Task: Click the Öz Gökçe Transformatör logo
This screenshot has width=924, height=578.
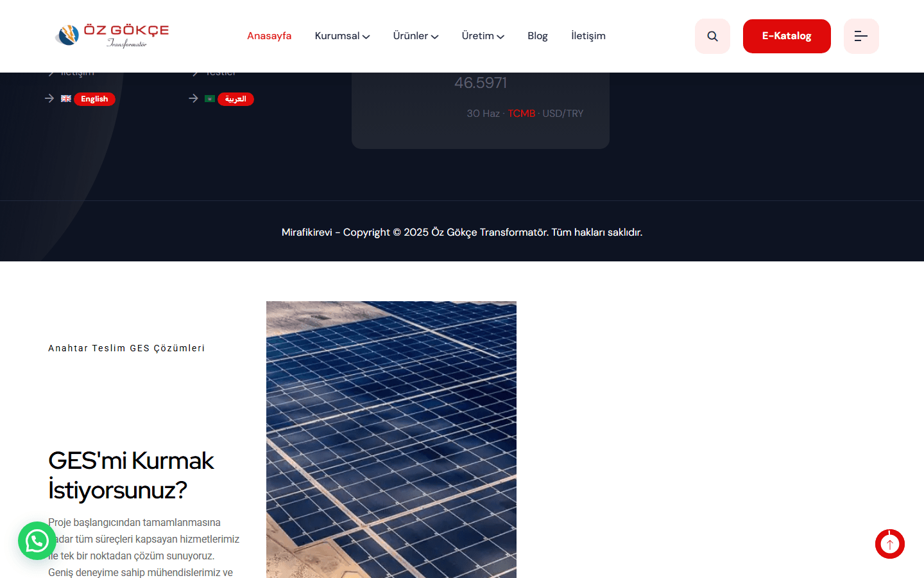Action: click(112, 36)
